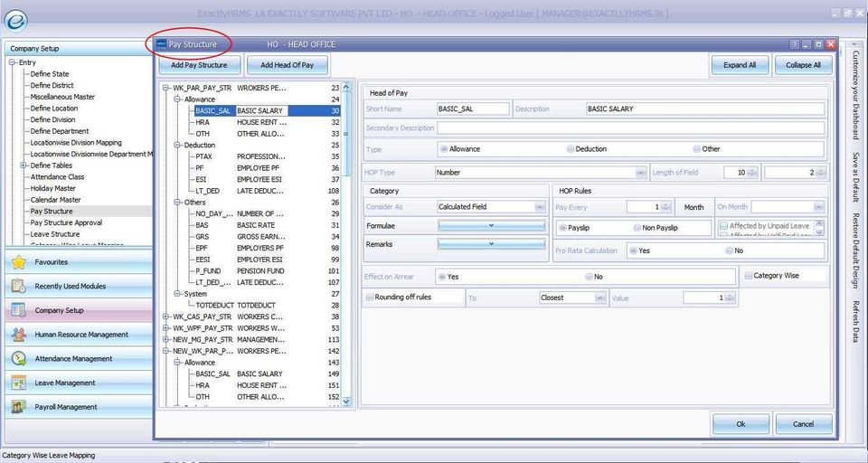Open Attendance Management clock icon

[x=18, y=359]
